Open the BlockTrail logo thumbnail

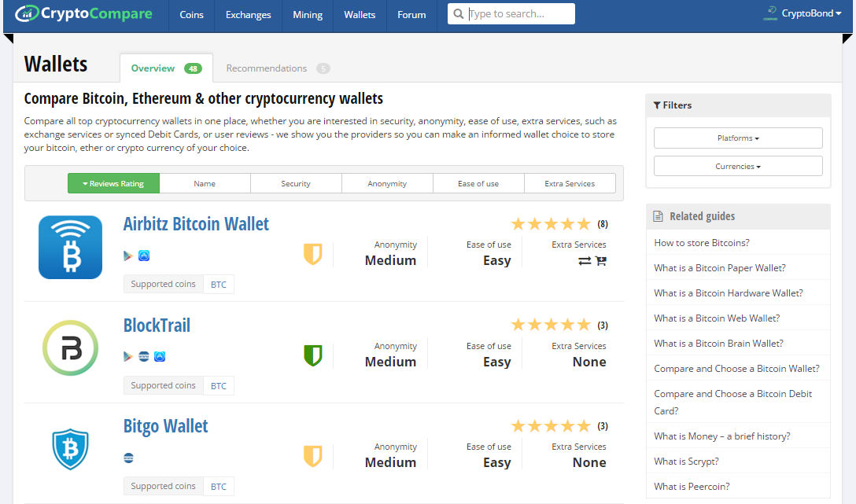71,348
